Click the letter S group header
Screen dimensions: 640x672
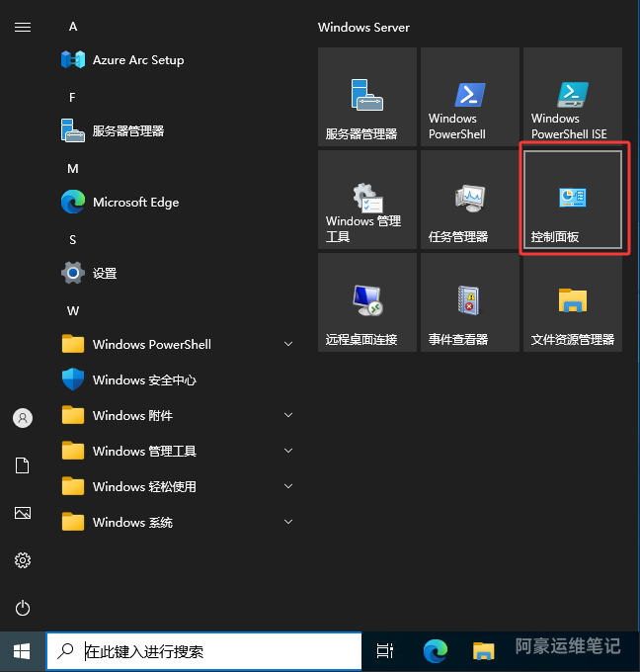[73, 240]
